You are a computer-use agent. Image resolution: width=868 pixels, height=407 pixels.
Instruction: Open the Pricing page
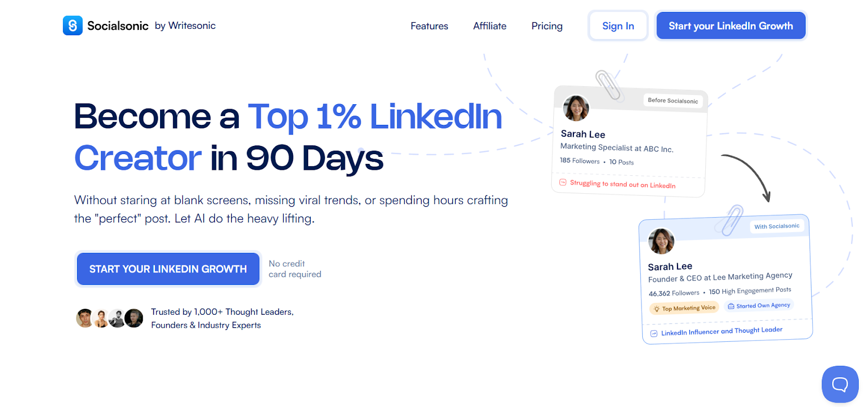(x=547, y=26)
